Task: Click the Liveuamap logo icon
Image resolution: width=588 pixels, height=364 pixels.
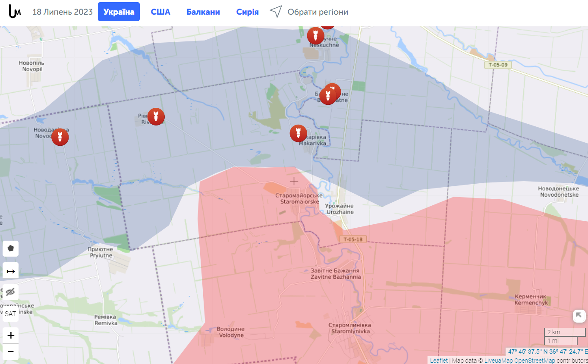Action: 15,12
